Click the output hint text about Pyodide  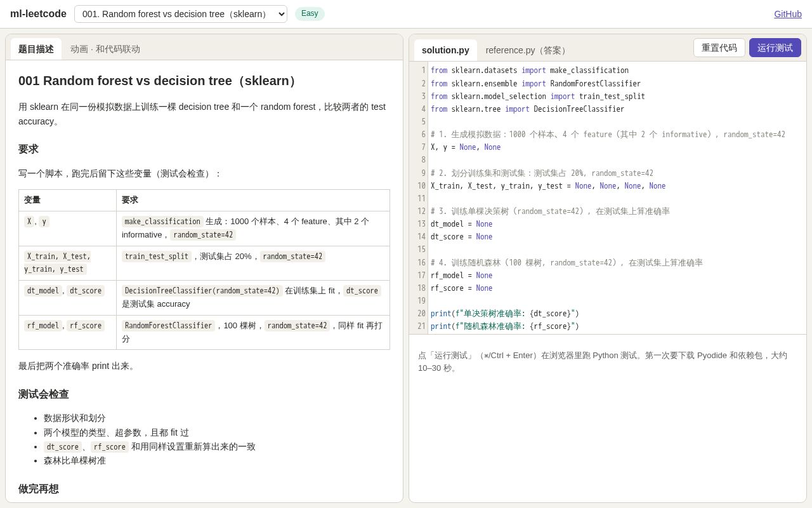click(603, 361)
